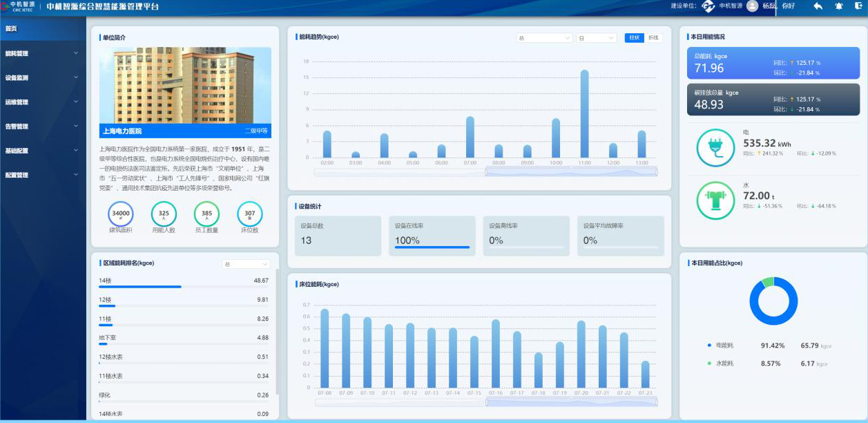Click the 设备在线率 100% card
868x423 pixels.
pyautogui.click(x=432, y=236)
